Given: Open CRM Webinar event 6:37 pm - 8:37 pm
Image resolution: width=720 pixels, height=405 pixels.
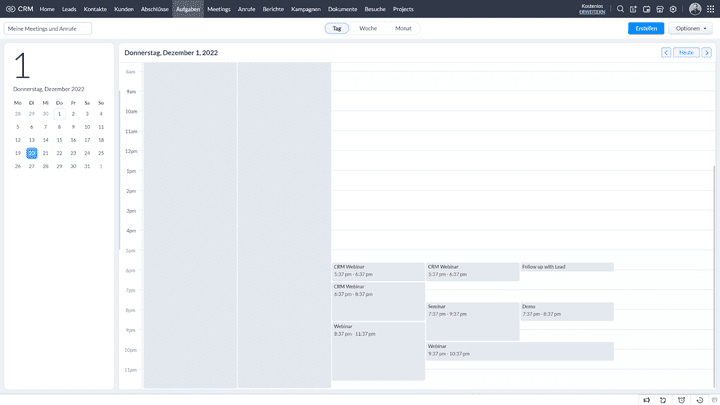Looking at the screenshot, I should (378, 301).
